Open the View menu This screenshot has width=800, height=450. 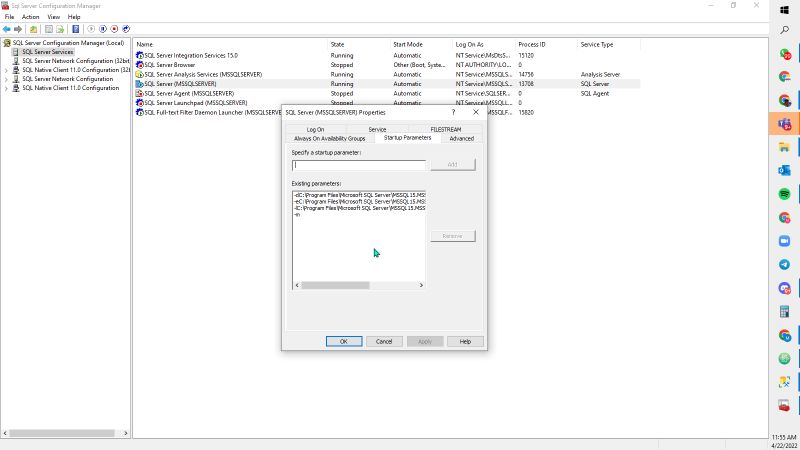54,17
